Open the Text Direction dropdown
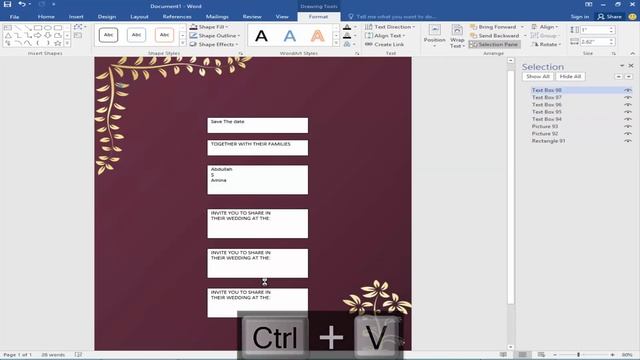Screen dimensions: 640x360 tap(390, 27)
